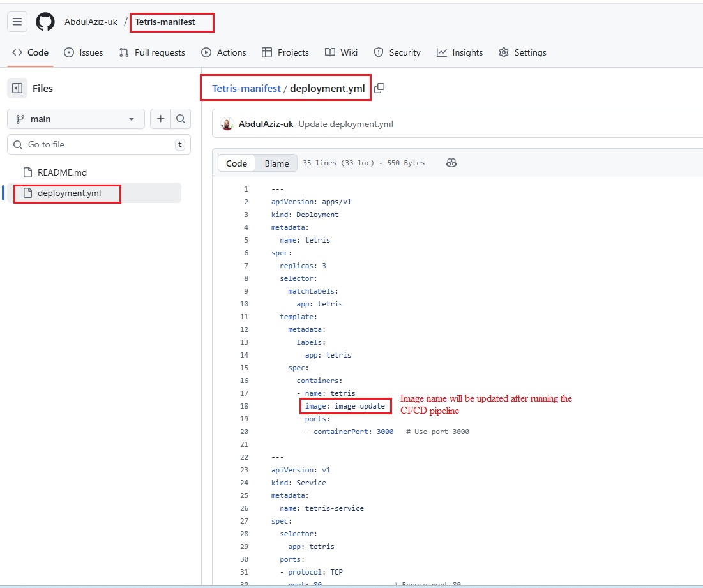
Task: Expand the main branch dropdown
Action: point(76,119)
